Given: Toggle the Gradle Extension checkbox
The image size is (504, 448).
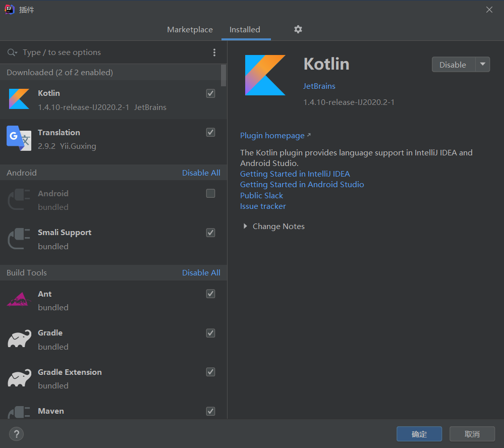Looking at the screenshot, I should 210,372.
